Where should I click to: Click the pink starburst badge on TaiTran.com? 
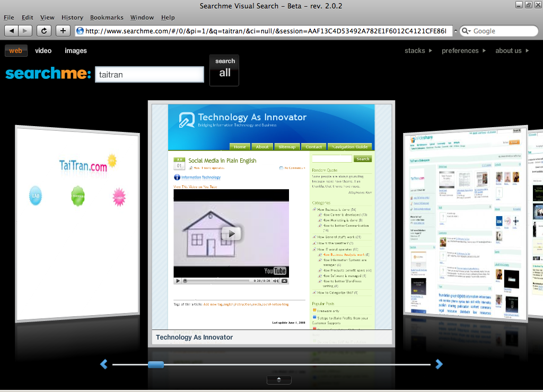[x=119, y=197]
